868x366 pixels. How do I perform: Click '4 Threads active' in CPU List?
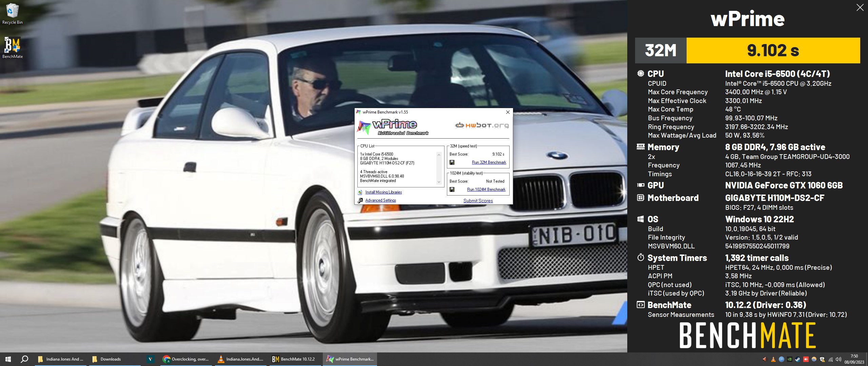point(374,172)
